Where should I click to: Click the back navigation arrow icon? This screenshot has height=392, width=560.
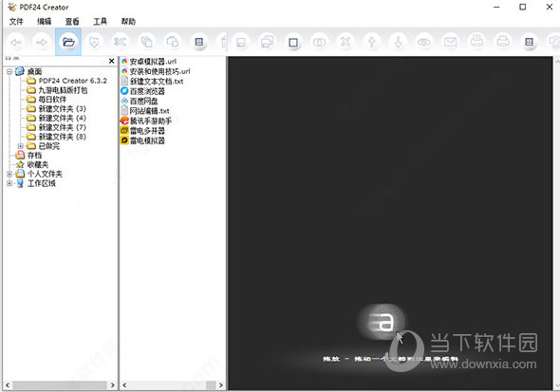15,43
